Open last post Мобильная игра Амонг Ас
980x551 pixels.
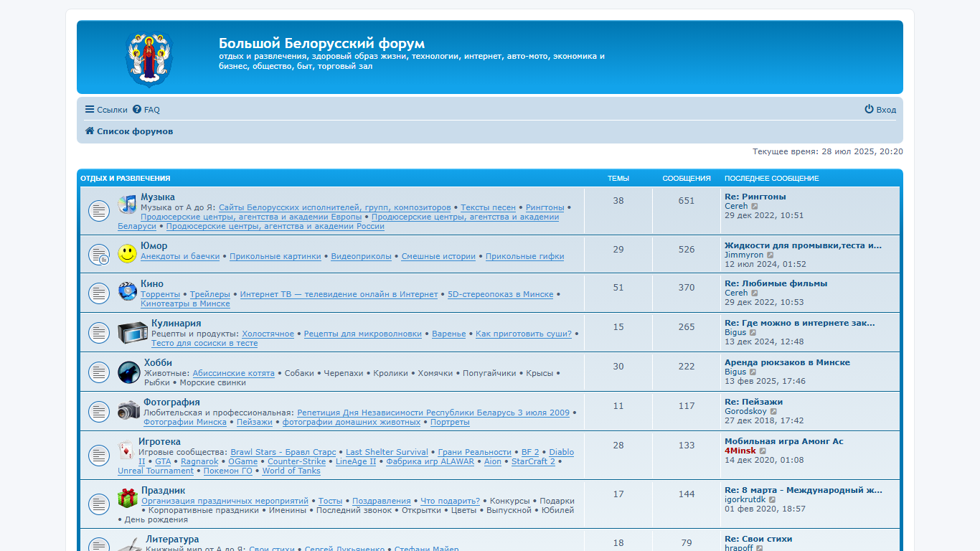pyautogui.click(x=784, y=441)
